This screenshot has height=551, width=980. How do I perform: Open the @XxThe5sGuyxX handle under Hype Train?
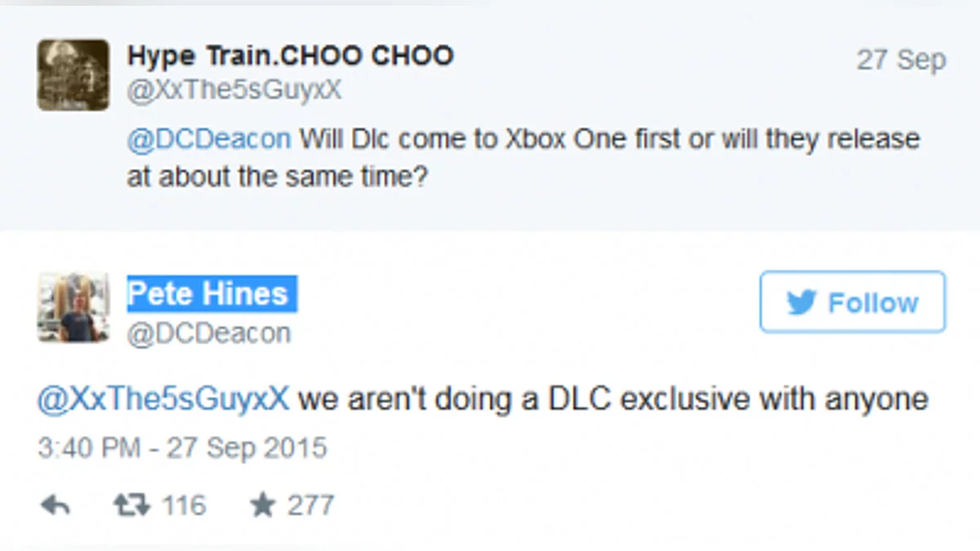[234, 91]
